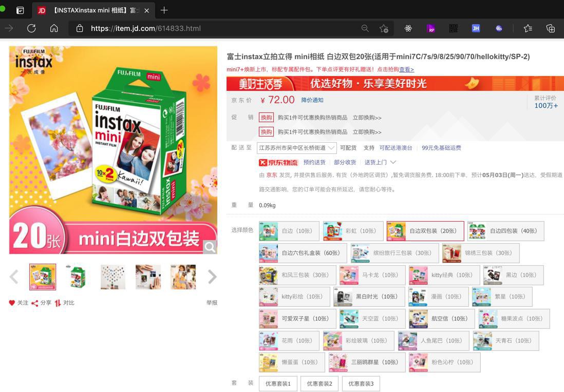Select the green film box thumbnail
Viewport: 564px width, 392px height.
pos(78,277)
